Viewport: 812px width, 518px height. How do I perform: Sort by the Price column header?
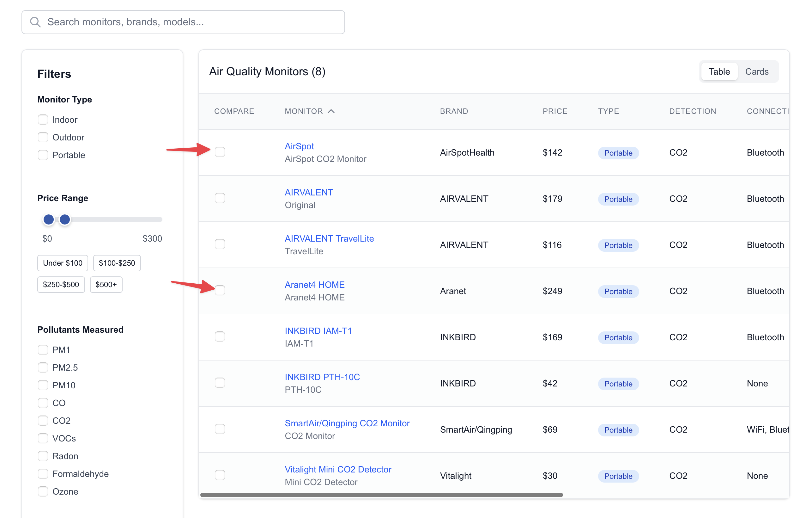tap(555, 111)
